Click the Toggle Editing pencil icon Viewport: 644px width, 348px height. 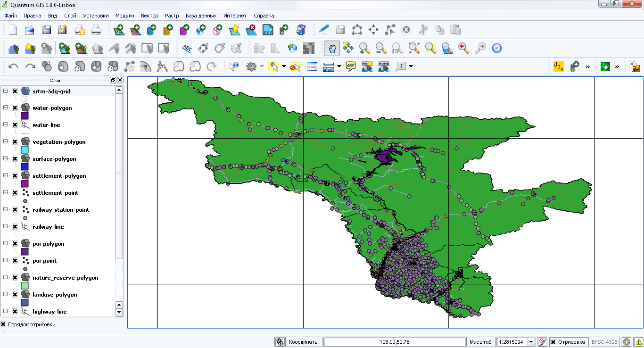[323, 30]
